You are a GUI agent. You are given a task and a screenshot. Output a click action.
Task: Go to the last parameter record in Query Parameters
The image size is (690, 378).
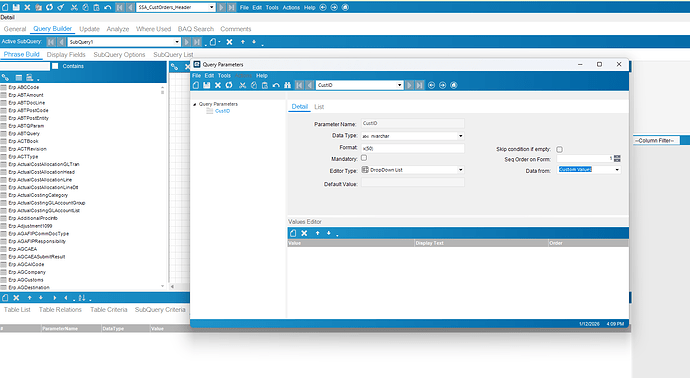click(x=419, y=85)
